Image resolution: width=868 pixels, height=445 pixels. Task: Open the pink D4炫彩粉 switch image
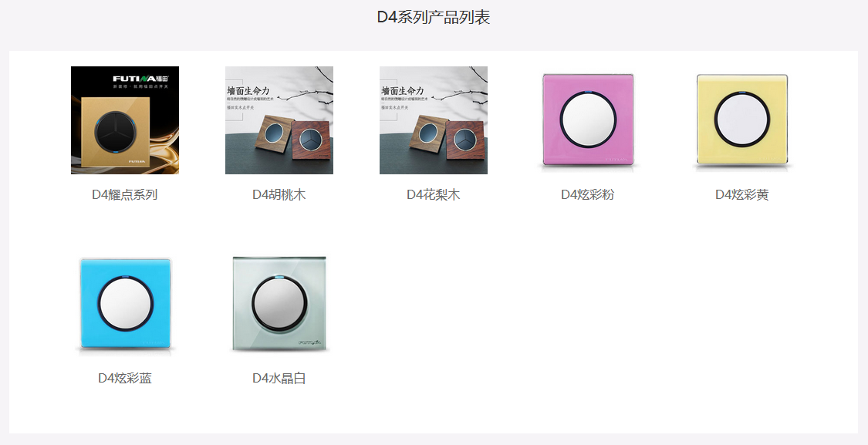(x=588, y=120)
